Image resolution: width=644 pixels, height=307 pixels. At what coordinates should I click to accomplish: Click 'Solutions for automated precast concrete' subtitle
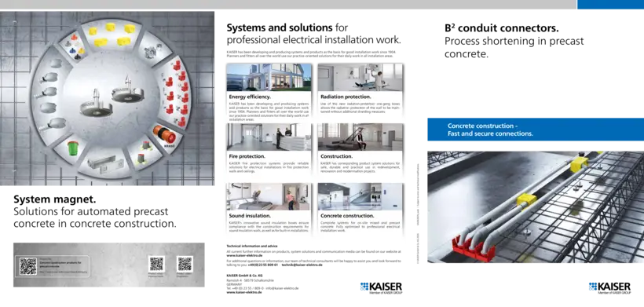coord(95,218)
